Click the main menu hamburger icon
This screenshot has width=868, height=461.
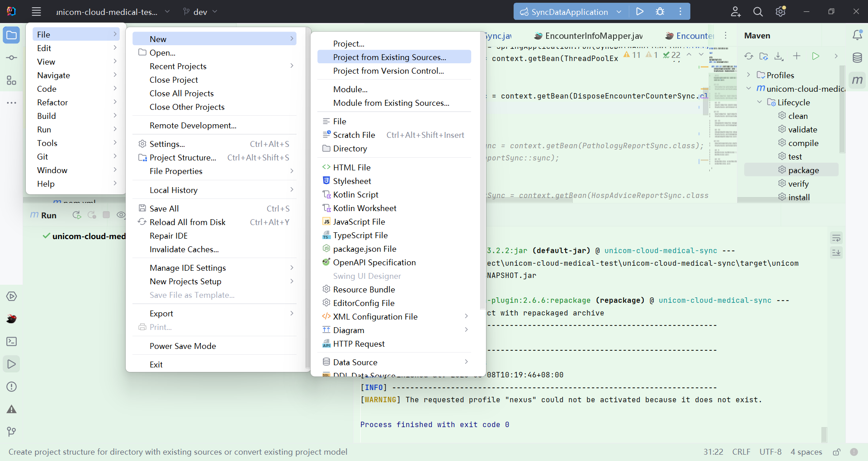37,12
